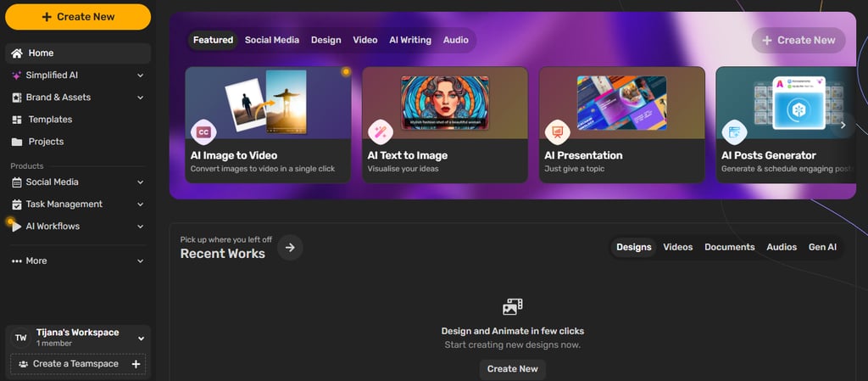Viewport: 868px width, 381px height.
Task: Click the plus icon beside Create a Teamspace
Action: [x=136, y=364]
